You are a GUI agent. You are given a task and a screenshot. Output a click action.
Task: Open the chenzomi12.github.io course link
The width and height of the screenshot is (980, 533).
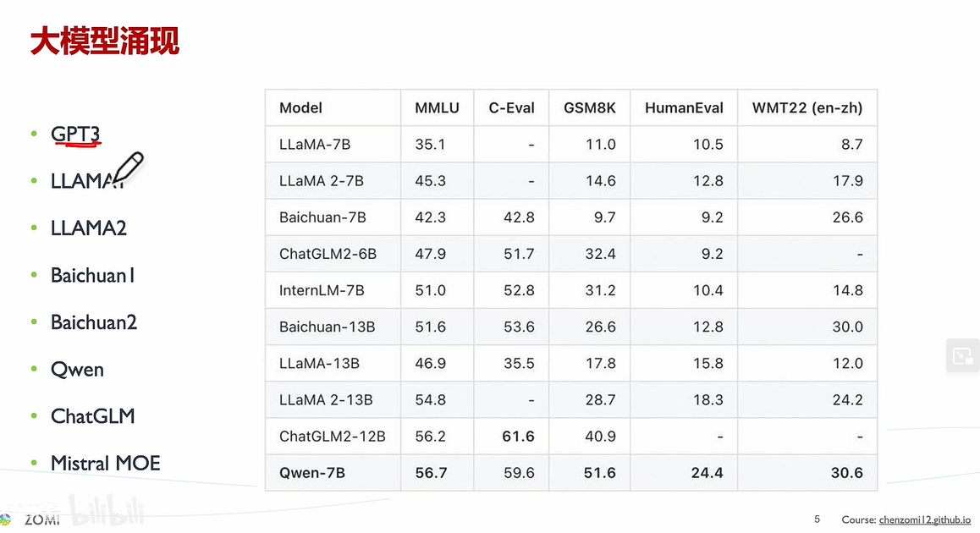click(x=924, y=519)
